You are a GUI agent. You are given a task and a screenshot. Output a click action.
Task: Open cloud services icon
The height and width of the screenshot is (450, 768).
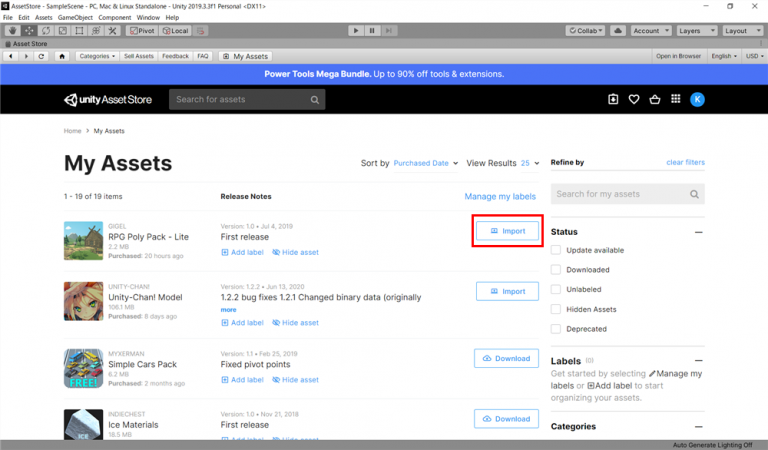tap(618, 30)
